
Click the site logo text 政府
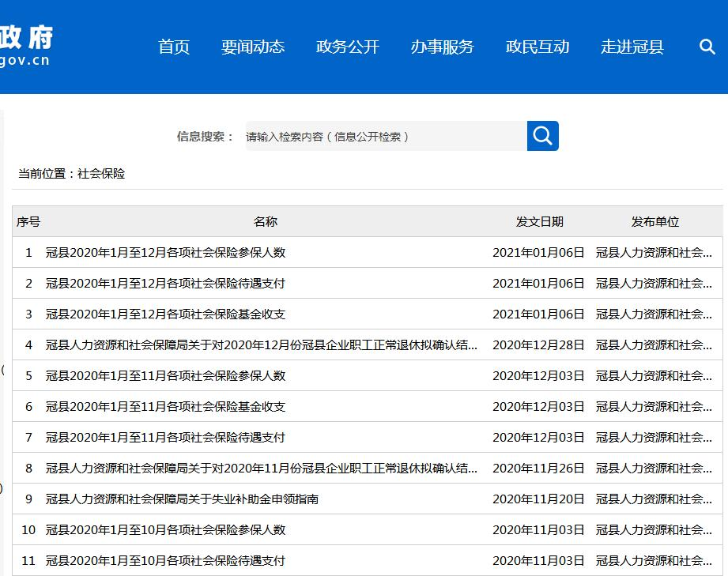tap(27, 36)
